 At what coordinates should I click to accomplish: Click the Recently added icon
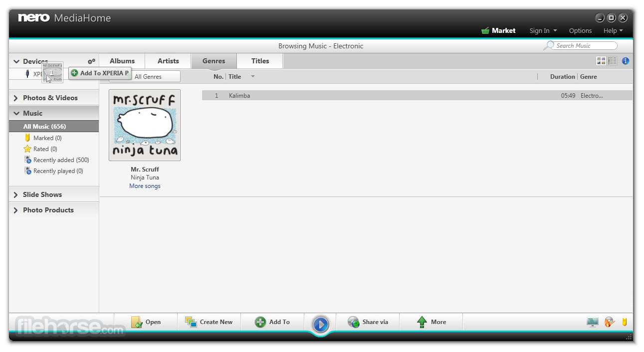[x=28, y=160]
